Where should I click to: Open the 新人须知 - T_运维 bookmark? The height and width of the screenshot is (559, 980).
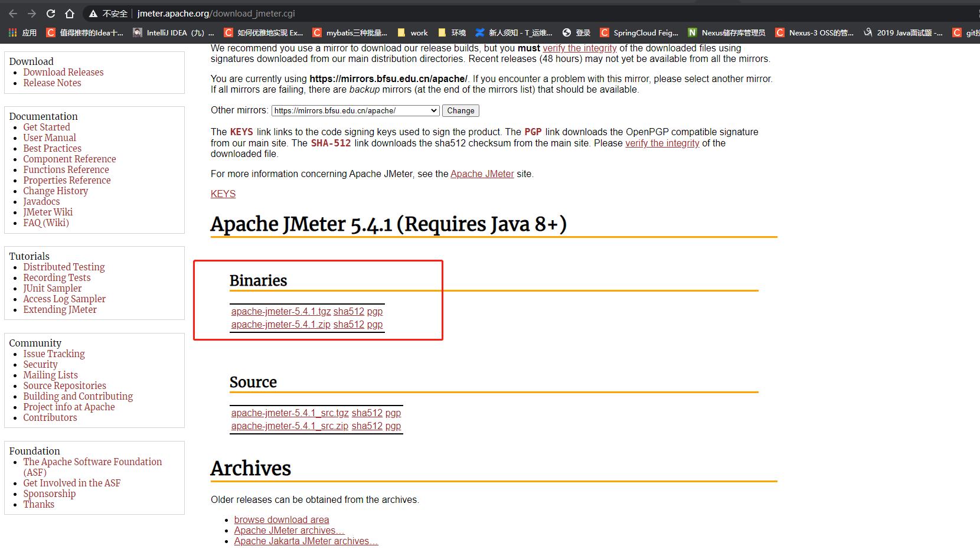click(x=514, y=32)
